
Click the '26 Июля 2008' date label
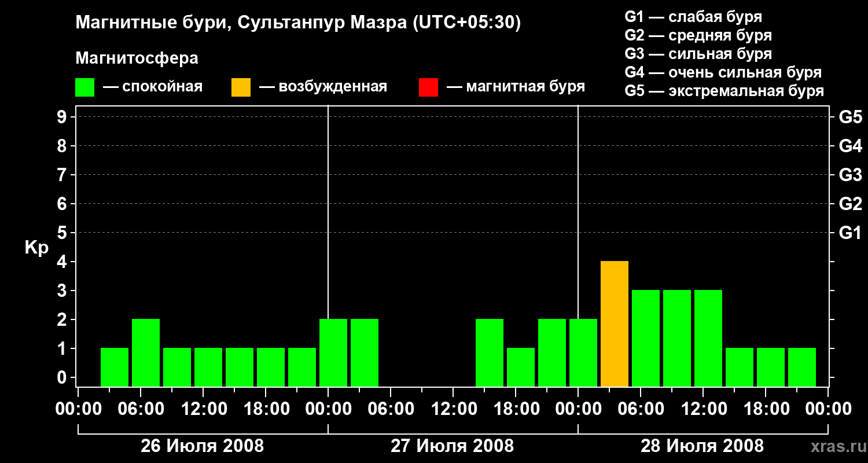(203, 446)
